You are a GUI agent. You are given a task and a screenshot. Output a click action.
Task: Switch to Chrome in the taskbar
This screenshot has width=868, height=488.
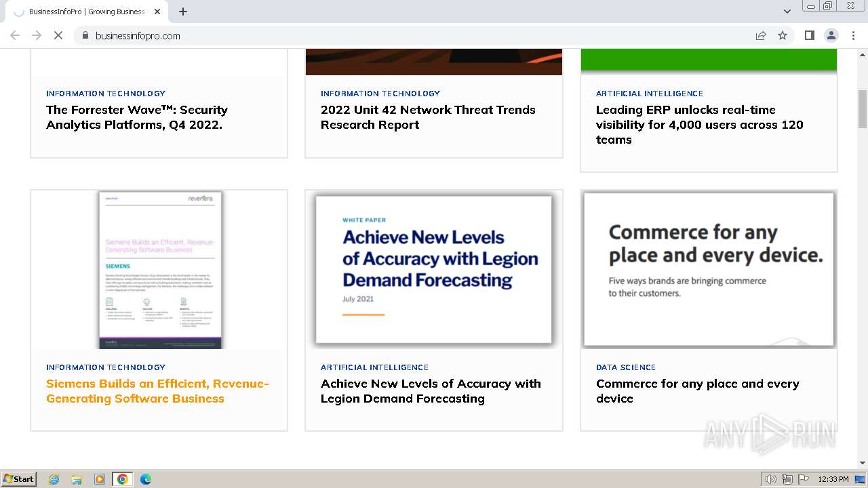point(123,479)
